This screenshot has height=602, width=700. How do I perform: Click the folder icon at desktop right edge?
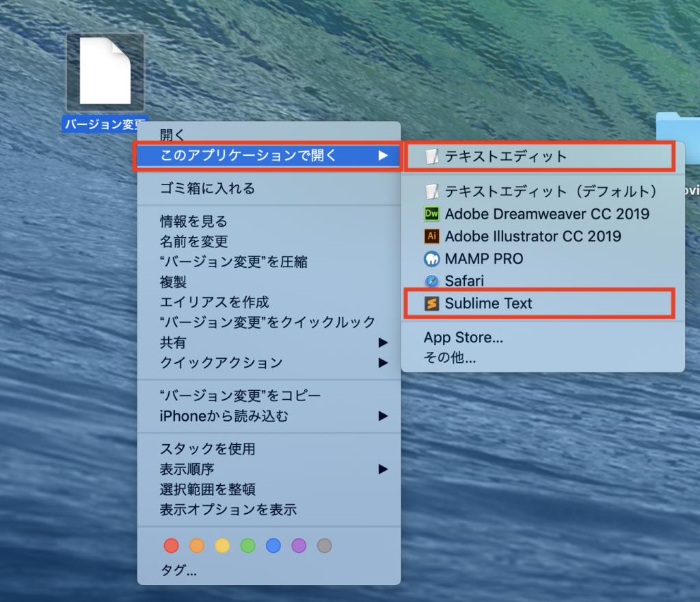[x=677, y=138]
